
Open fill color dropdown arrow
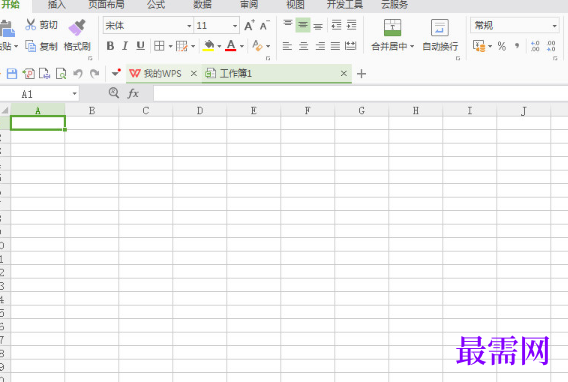point(219,46)
